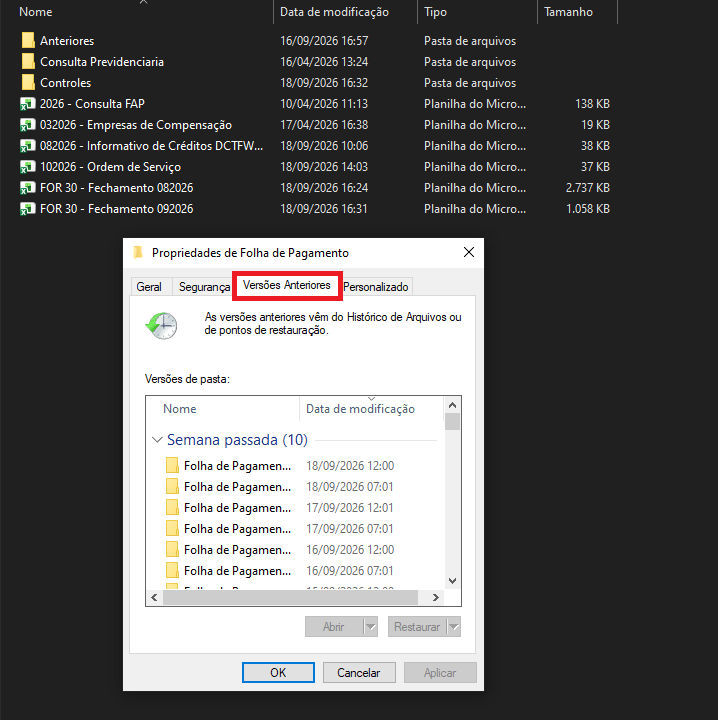718x720 pixels.
Task: Click the 2.737 KB size value
Action: tap(588, 188)
